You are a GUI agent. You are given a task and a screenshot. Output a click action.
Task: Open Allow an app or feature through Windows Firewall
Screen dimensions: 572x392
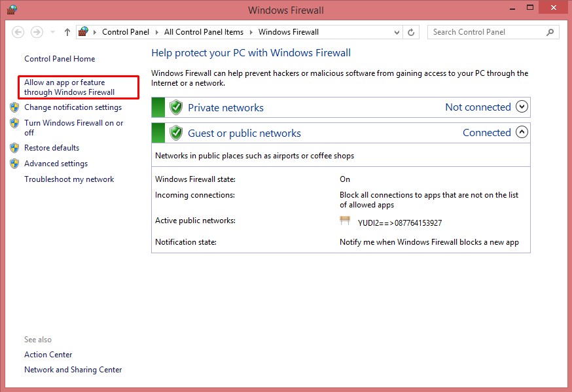click(x=69, y=87)
